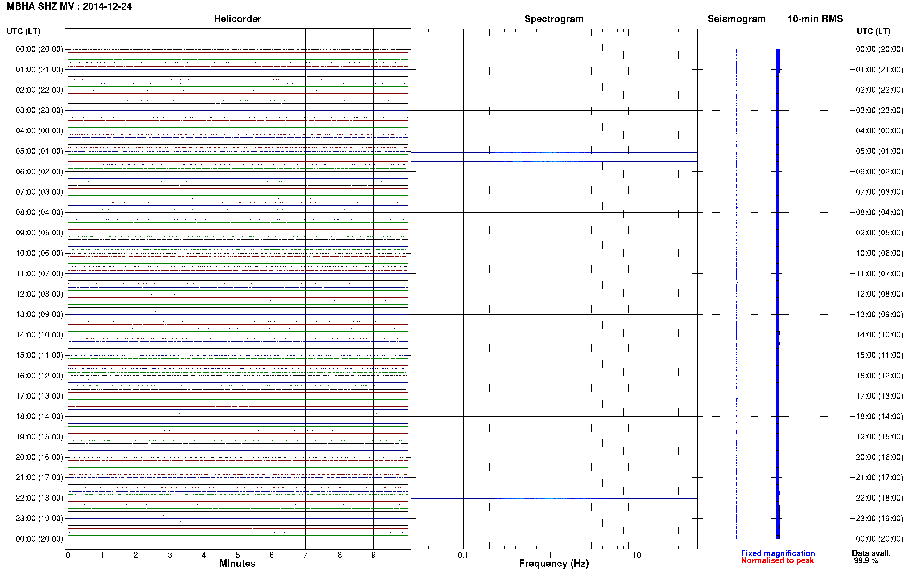Click the UTC (LT) label beside the RMS panel
The image size is (924, 578).
pos(873,31)
